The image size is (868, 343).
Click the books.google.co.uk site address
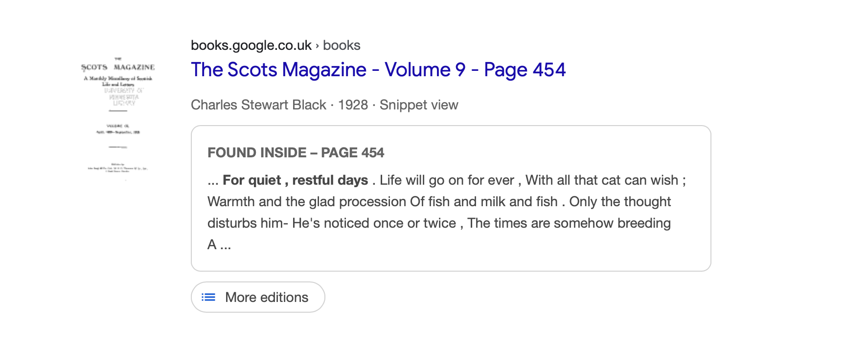tap(251, 45)
